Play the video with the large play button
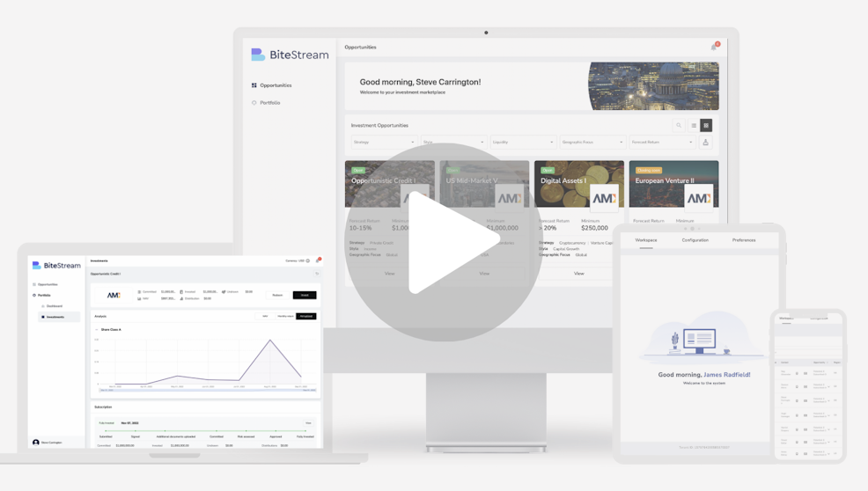 point(443,242)
